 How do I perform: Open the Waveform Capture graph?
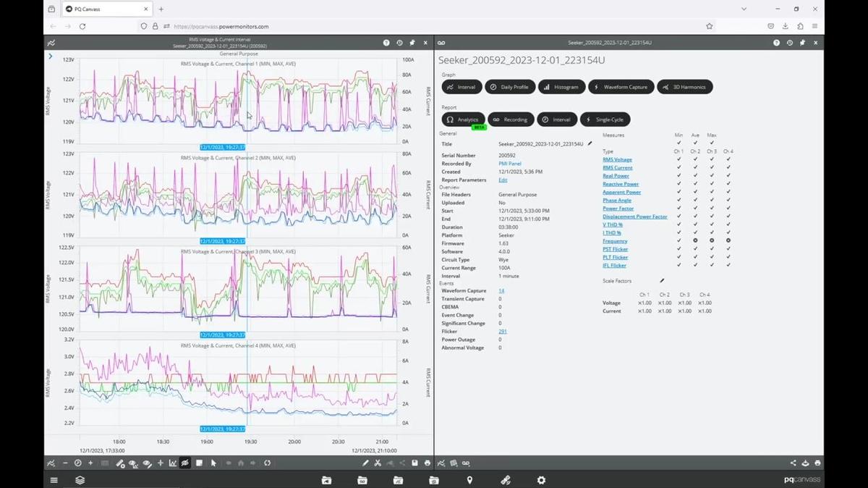click(620, 87)
